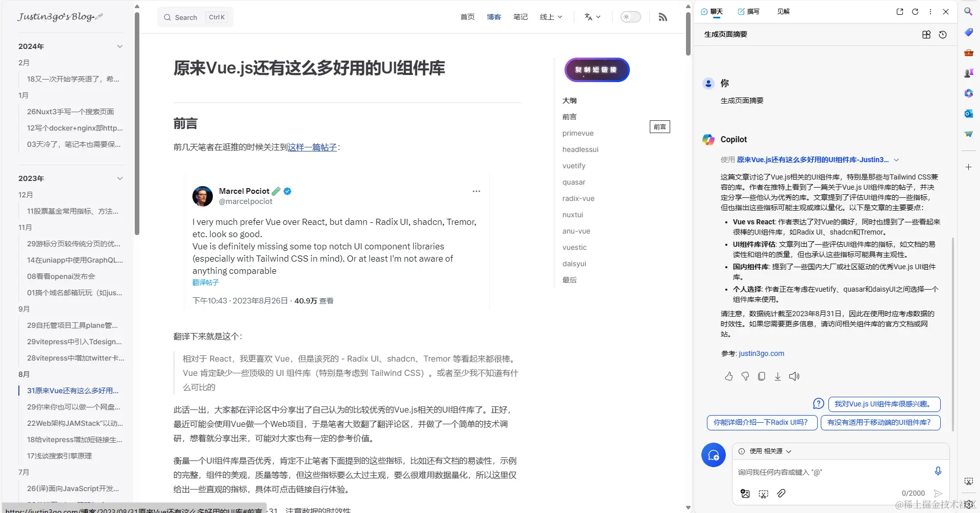Add a screenshot to the Copilot message
Viewport: 980px width, 513px height.
coord(764,493)
